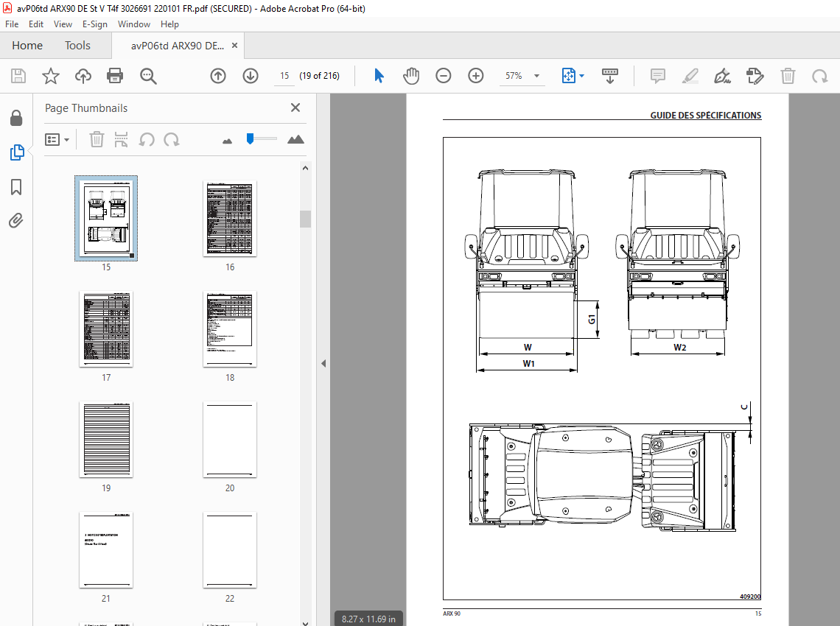Open the View menu
This screenshot has width=840, height=626.
[x=63, y=24]
